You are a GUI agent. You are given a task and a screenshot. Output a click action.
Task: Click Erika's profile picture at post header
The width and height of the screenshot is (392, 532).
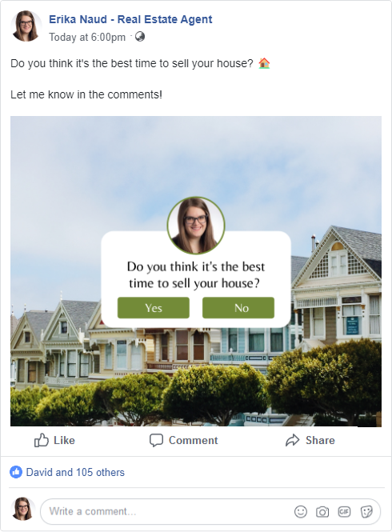tap(26, 26)
